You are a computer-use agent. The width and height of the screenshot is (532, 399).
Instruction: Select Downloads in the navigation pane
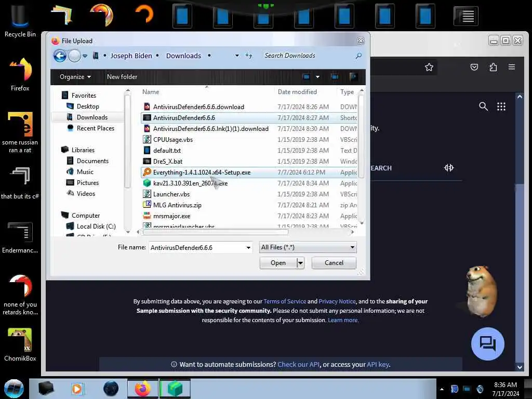92,117
